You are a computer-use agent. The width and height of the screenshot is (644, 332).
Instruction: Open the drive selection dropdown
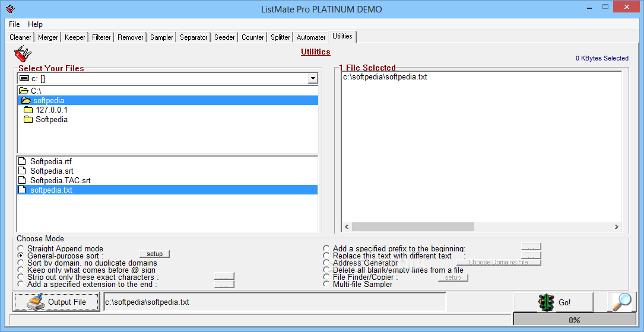click(x=313, y=78)
